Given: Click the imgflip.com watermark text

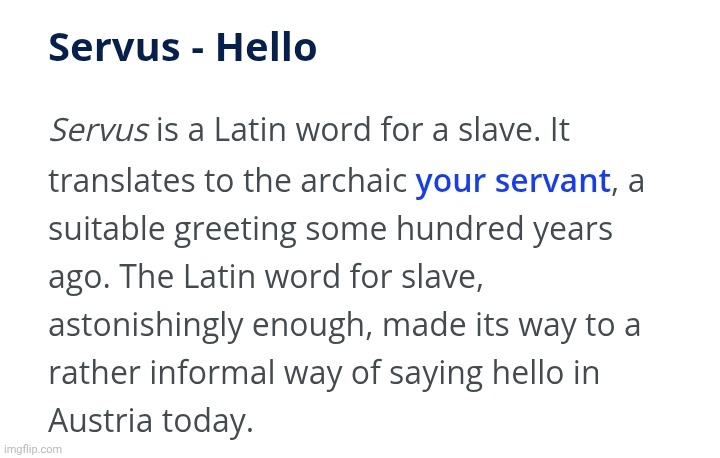Looking at the screenshot, I should (x=32, y=449).
